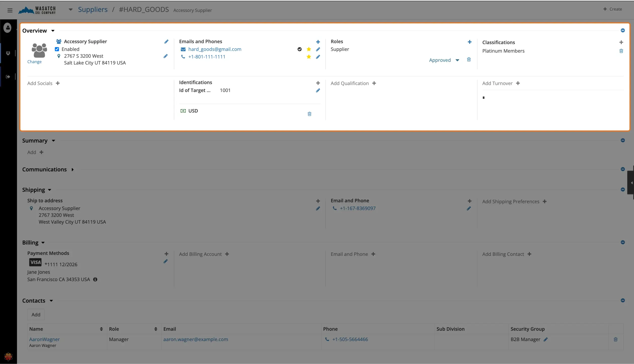Click the supplier group avatar image

click(x=39, y=51)
